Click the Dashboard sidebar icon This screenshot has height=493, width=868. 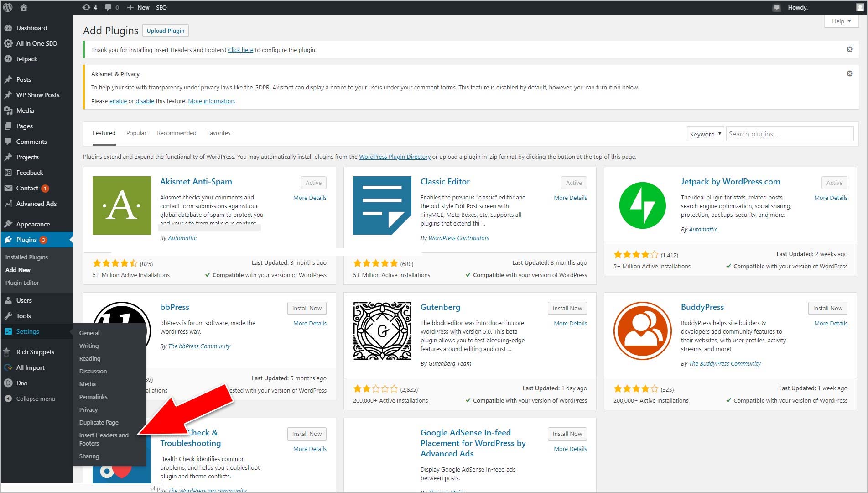click(x=8, y=28)
